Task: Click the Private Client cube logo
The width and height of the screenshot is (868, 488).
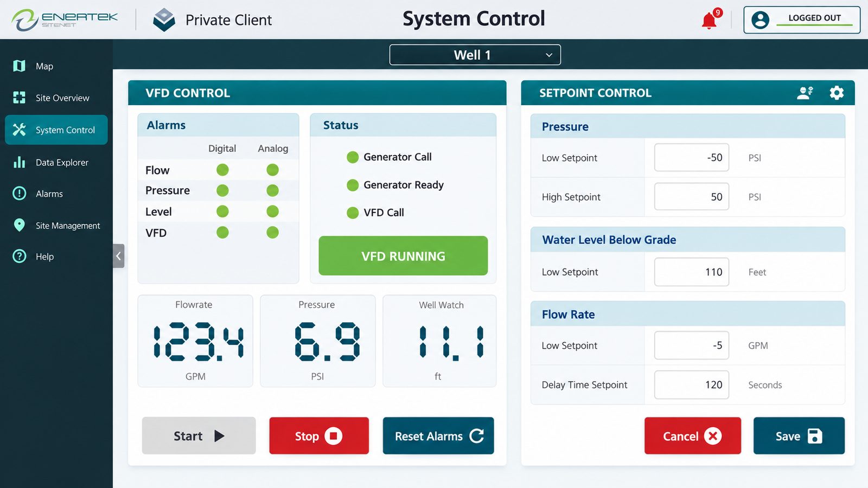Action: pos(164,20)
